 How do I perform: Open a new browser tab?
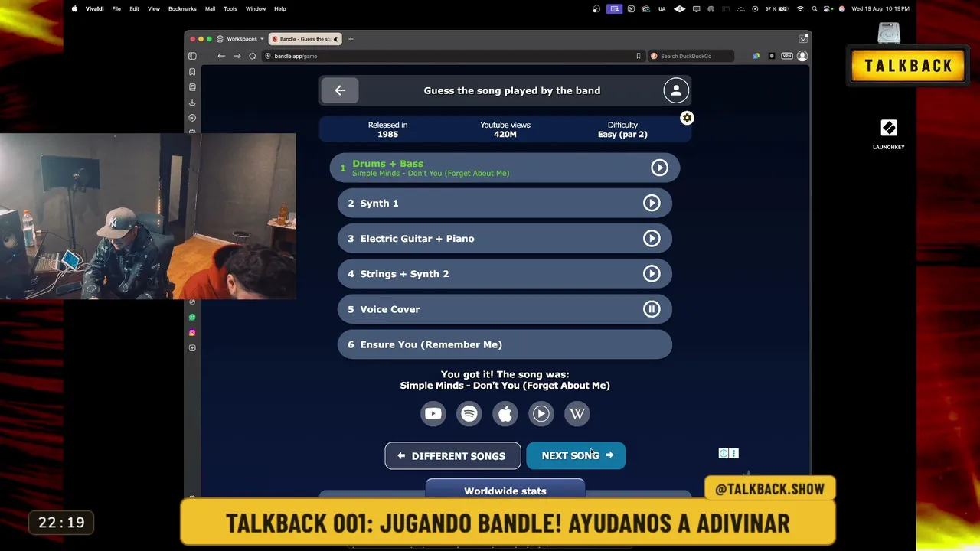pos(351,39)
